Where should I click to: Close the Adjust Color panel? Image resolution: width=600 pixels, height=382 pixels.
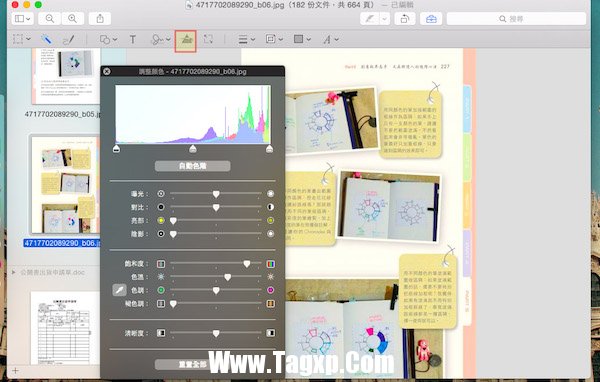pos(107,71)
